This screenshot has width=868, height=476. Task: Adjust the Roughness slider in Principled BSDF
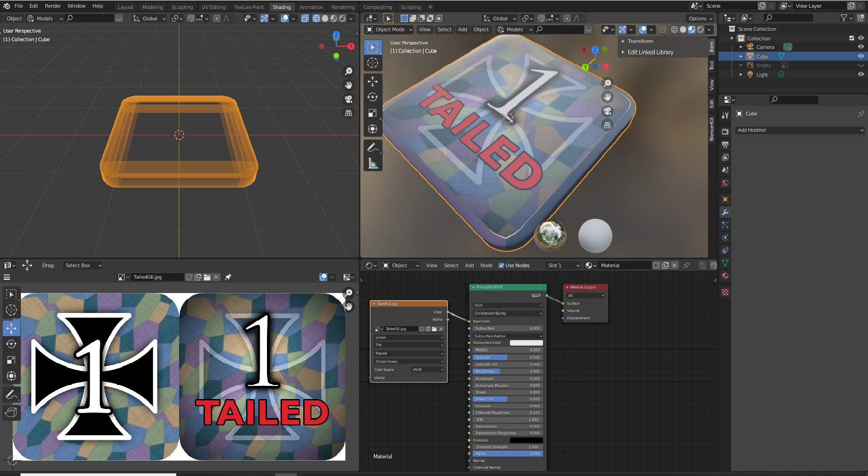point(508,371)
